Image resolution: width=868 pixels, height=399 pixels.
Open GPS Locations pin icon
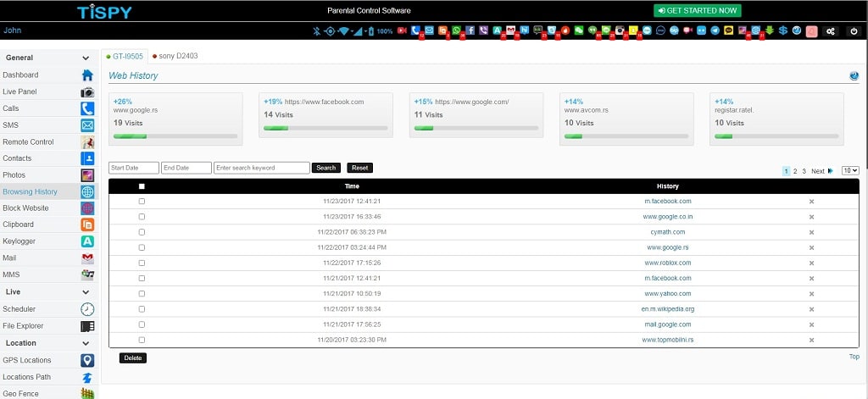click(x=87, y=360)
